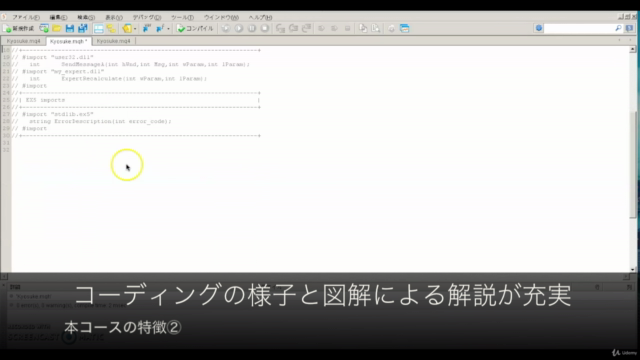The height and width of the screenshot is (360, 640).
Task: Open the ヘルプ menu
Action: [x=260, y=18]
